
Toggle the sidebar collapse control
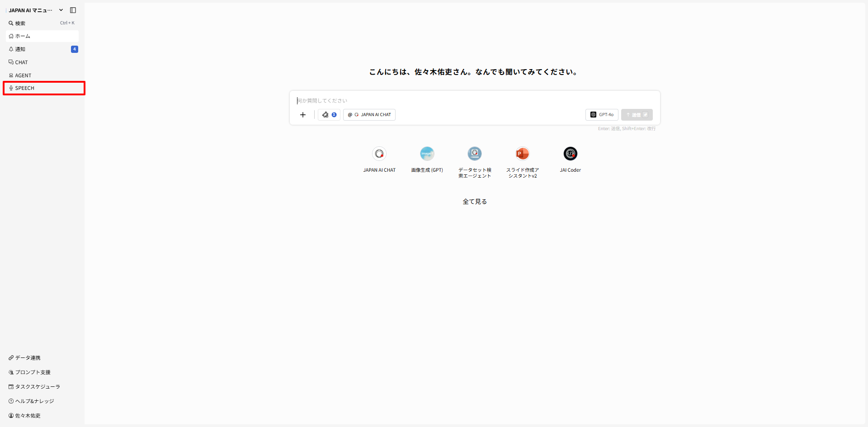click(x=73, y=10)
